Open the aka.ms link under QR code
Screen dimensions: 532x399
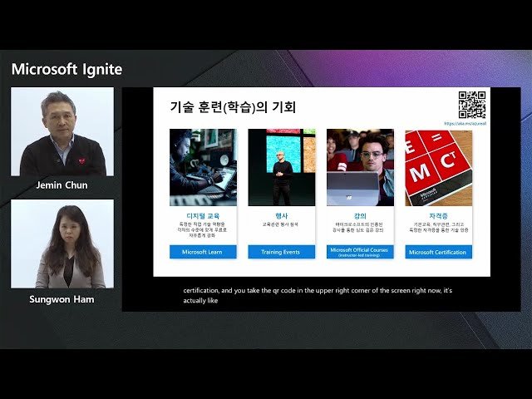click(x=465, y=124)
